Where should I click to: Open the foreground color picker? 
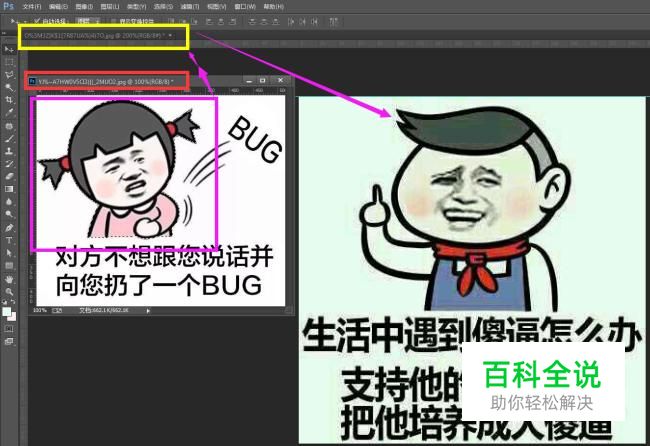click(x=6, y=312)
